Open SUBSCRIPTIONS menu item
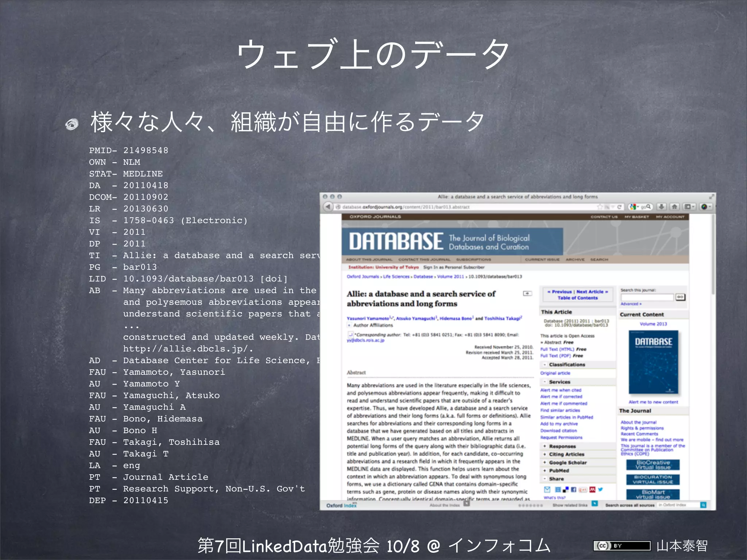 (x=473, y=260)
